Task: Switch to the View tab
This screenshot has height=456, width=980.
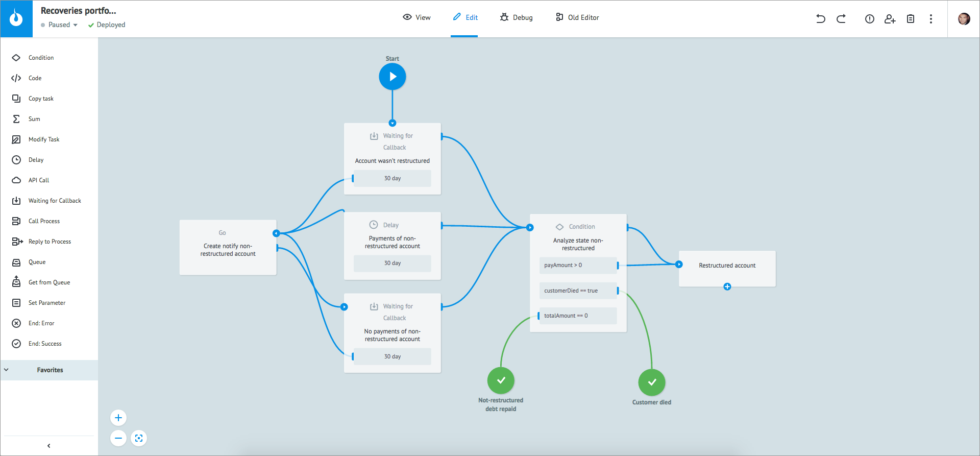Action: coord(416,17)
